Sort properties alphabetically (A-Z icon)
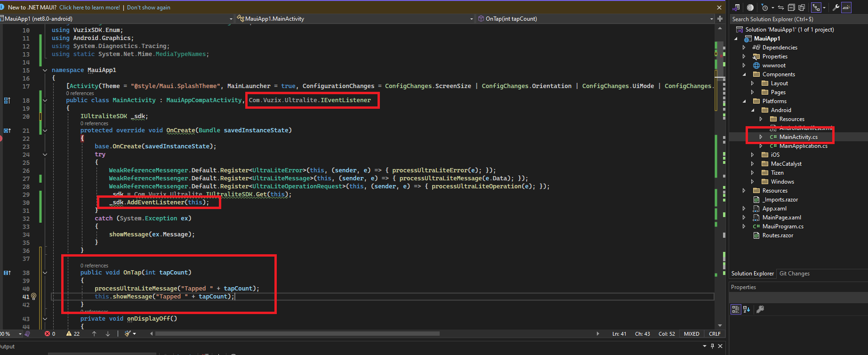Viewport: 868px width, 355px height. tap(746, 309)
